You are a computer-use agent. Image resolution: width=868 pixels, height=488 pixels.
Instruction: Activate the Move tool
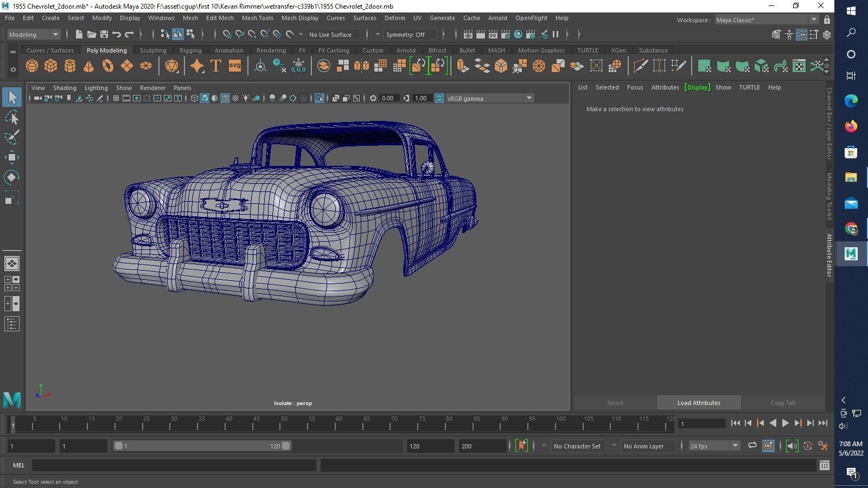tap(12, 157)
